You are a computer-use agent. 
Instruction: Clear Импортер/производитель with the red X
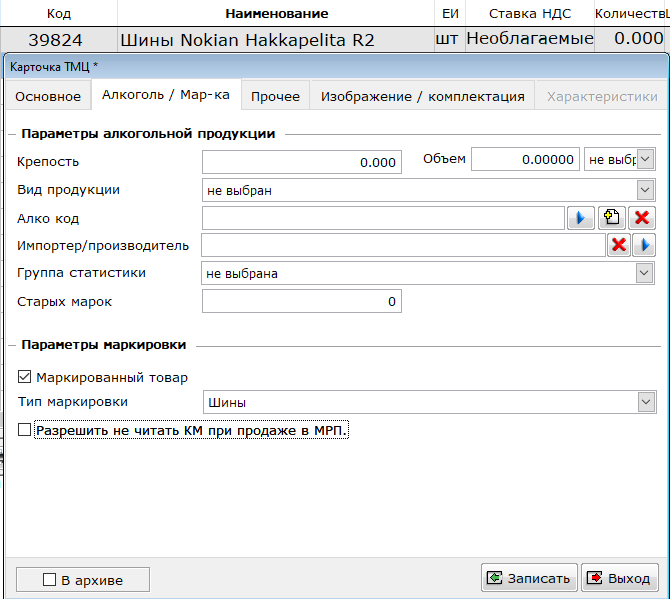coord(619,245)
